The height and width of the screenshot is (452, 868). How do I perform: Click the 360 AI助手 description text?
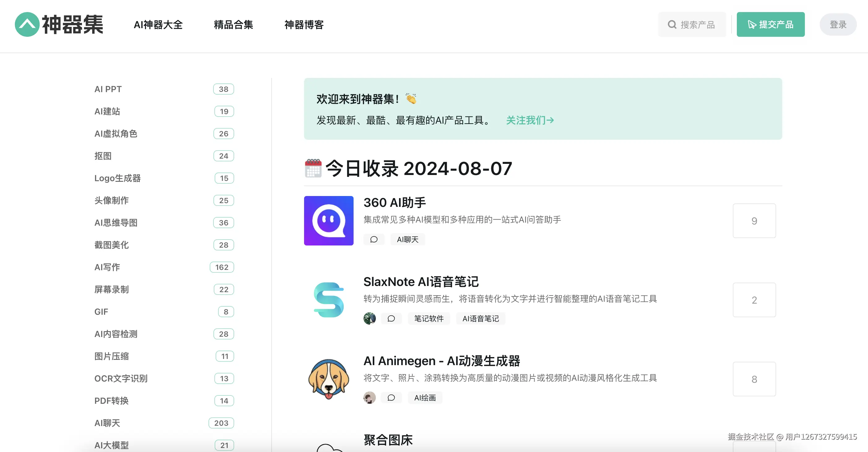pyautogui.click(x=462, y=220)
